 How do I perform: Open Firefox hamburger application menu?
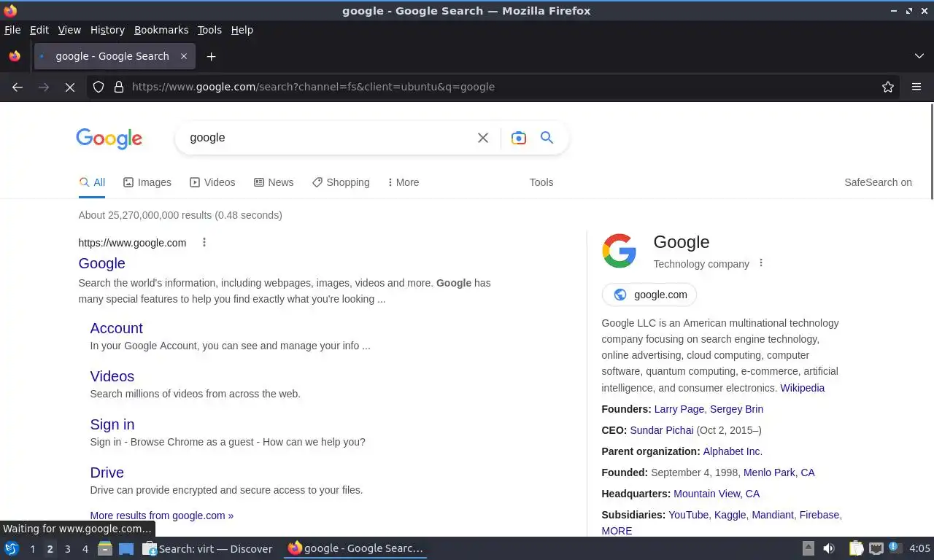coord(916,87)
